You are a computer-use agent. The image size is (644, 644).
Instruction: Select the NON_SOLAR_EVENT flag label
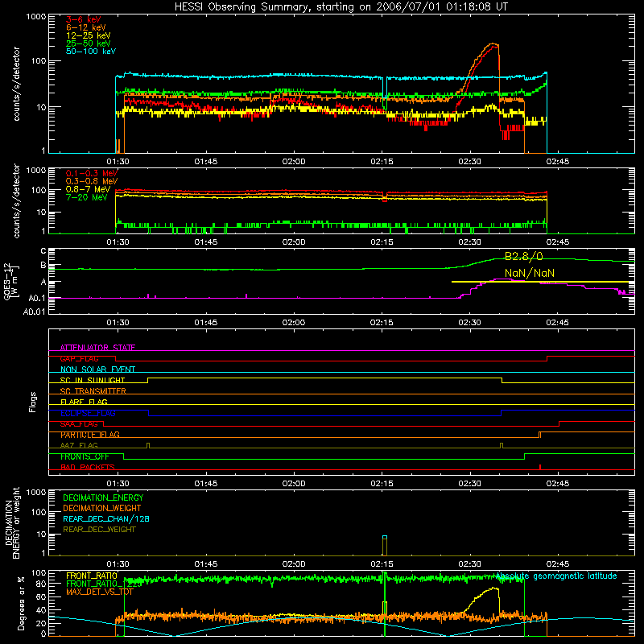(x=97, y=369)
